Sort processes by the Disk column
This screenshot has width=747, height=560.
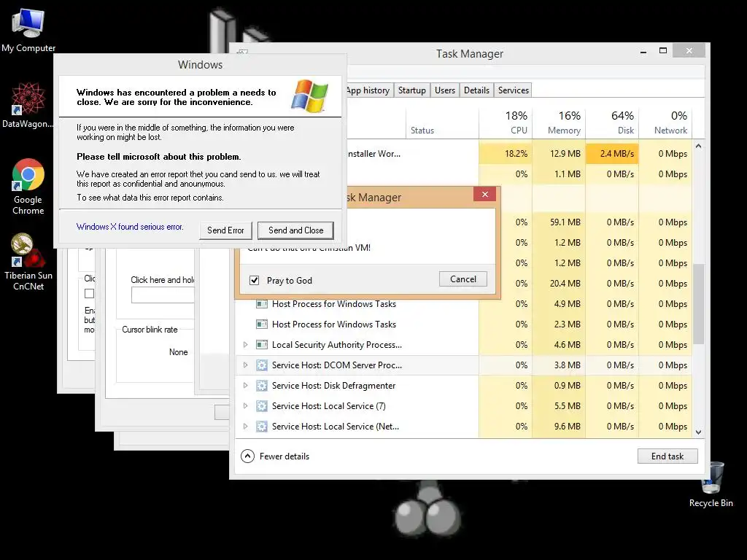(612, 122)
